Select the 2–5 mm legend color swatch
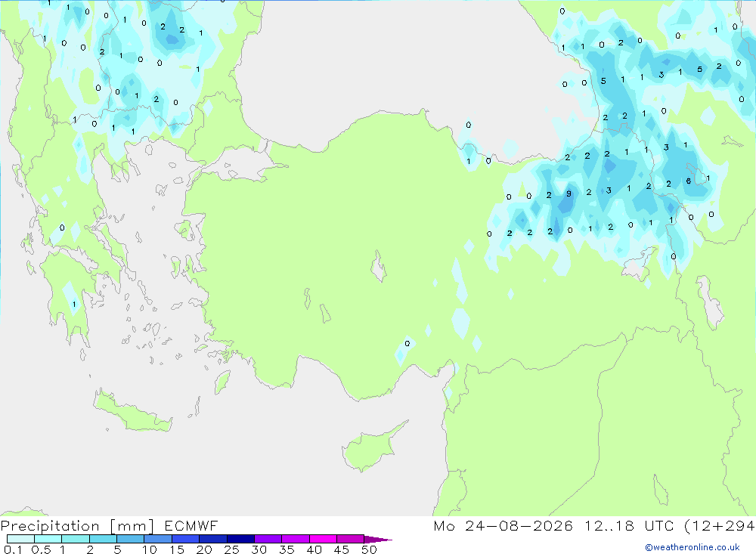756x554 pixels. tap(103, 539)
